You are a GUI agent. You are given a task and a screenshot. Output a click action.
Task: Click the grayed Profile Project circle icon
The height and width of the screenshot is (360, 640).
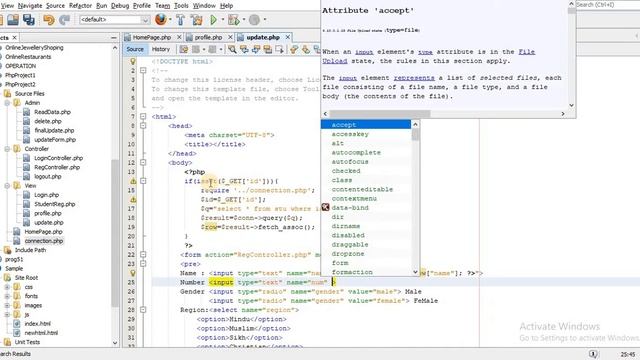(254, 19)
